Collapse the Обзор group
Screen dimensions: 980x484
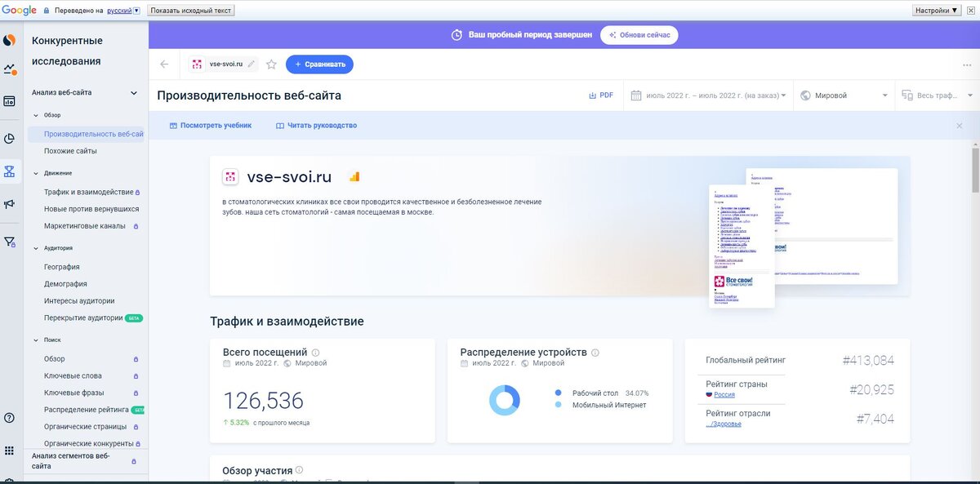[35, 115]
